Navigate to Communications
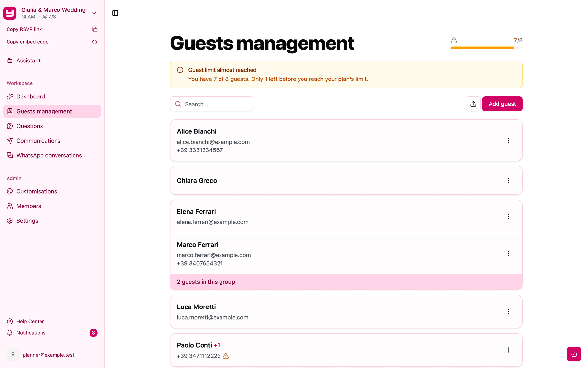 point(52,141)
